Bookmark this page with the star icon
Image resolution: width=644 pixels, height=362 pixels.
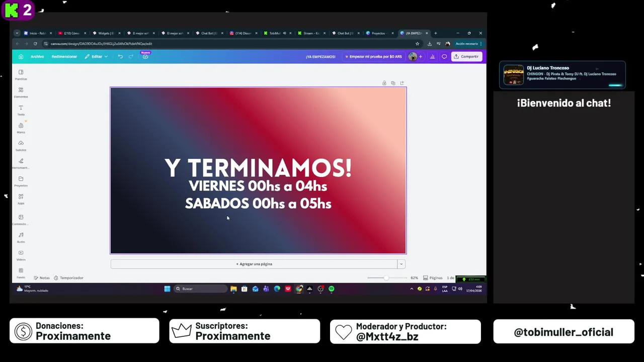[x=417, y=44]
